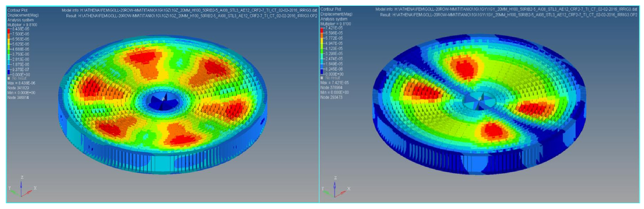Select the dark blue legend swatch above 0.000E+00 in the 1GZ plot

tap(9, 72)
